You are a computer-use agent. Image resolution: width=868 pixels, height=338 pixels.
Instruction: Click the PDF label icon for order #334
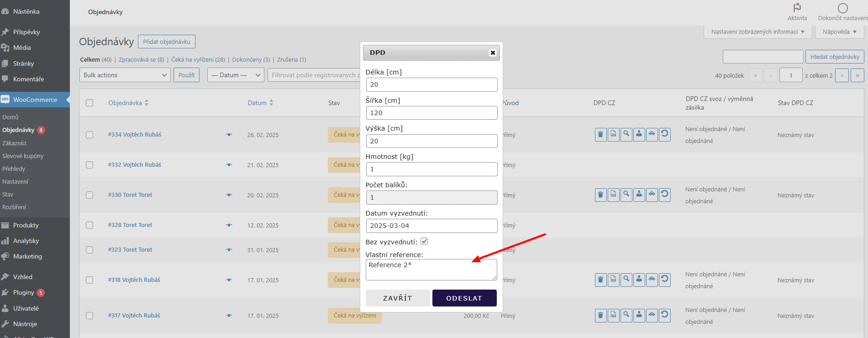[613, 135]
